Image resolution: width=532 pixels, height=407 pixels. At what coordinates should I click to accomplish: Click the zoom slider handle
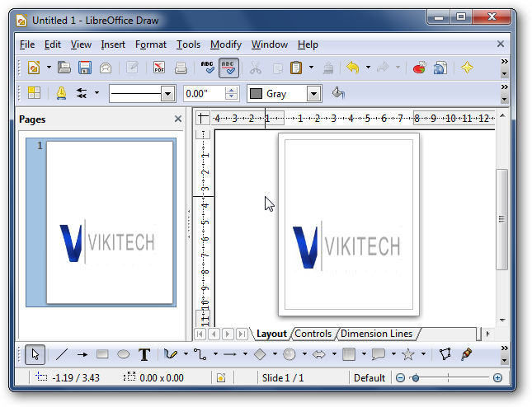point(416,378)
